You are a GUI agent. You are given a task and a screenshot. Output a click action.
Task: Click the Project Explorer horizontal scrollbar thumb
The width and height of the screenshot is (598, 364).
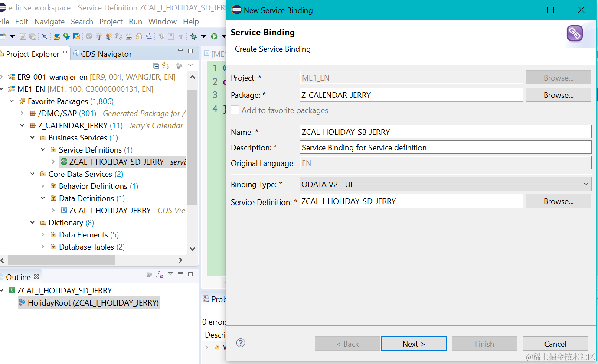62,260
